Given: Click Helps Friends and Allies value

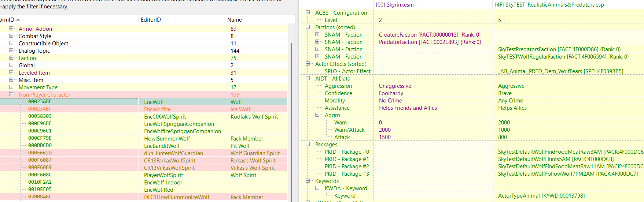Looking at the screenshot, I should point(408,108).
